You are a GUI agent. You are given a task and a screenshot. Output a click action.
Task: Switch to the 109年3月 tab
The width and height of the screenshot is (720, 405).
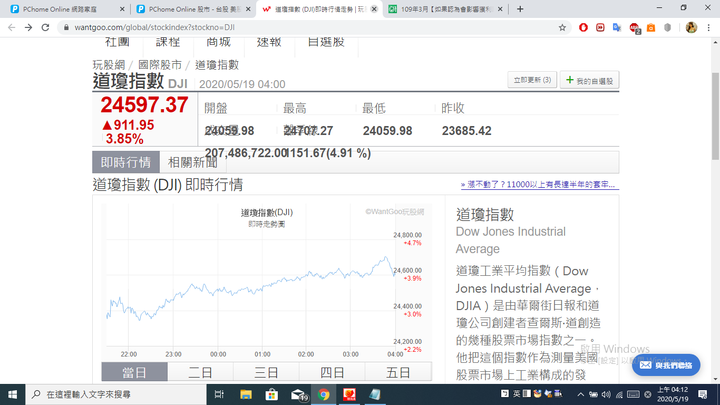(445, 9)
